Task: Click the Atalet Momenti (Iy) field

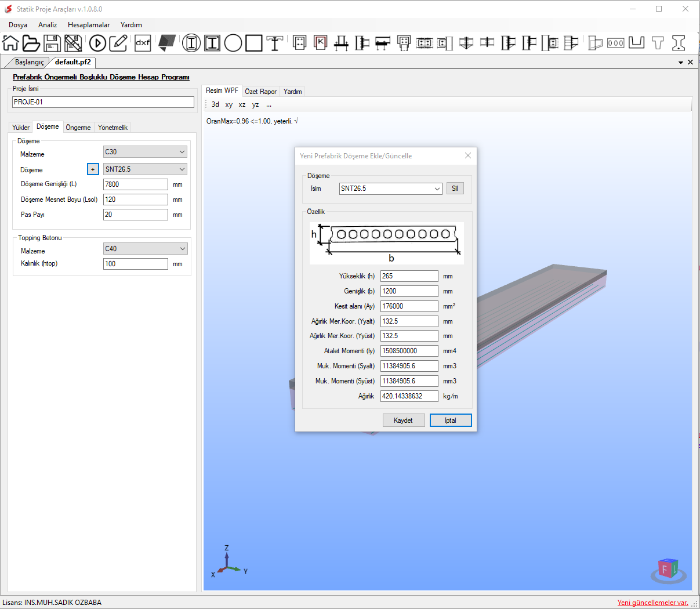Action: 409,351
